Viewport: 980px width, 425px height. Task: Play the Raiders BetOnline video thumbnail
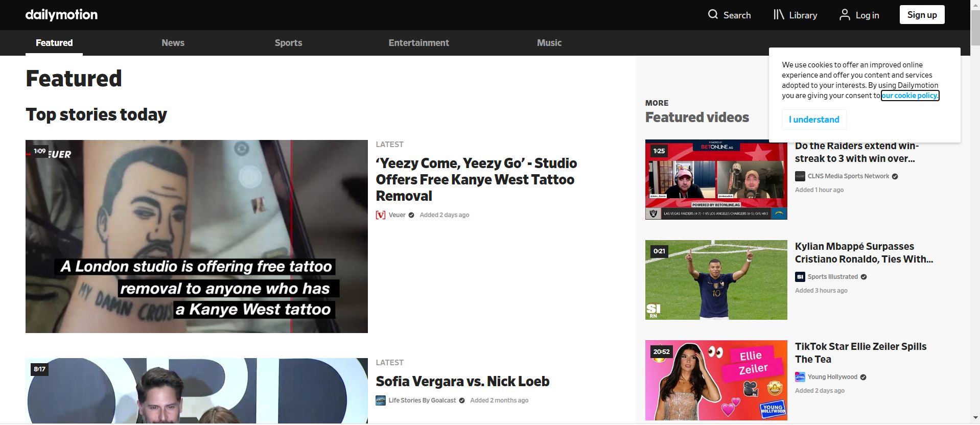716,180
